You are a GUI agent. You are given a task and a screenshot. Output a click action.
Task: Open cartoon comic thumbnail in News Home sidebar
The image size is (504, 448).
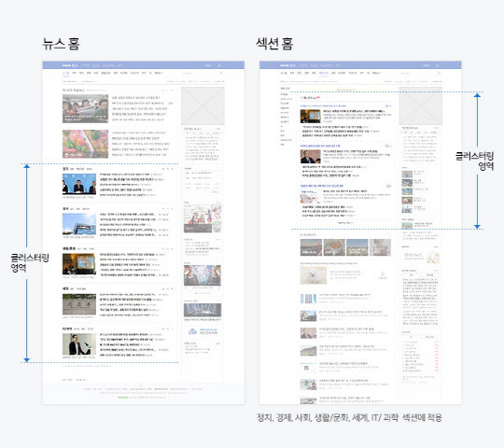click(x=203, y=218)
